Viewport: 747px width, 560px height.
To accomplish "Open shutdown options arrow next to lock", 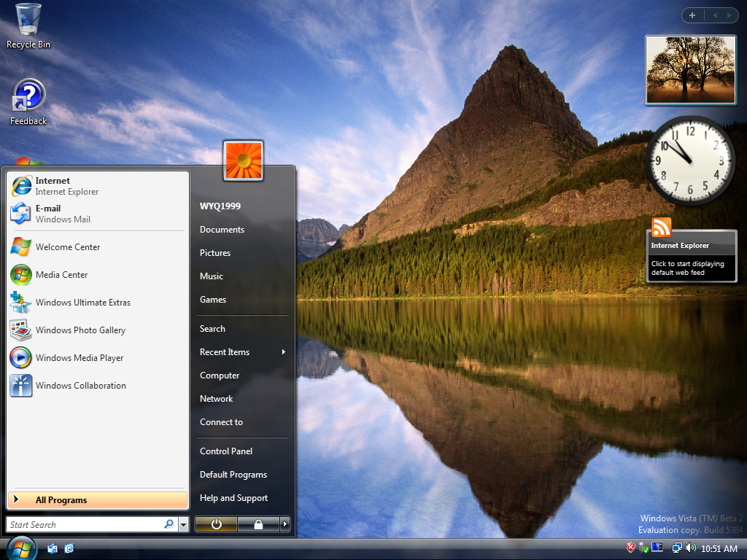I will coord(285,524).
